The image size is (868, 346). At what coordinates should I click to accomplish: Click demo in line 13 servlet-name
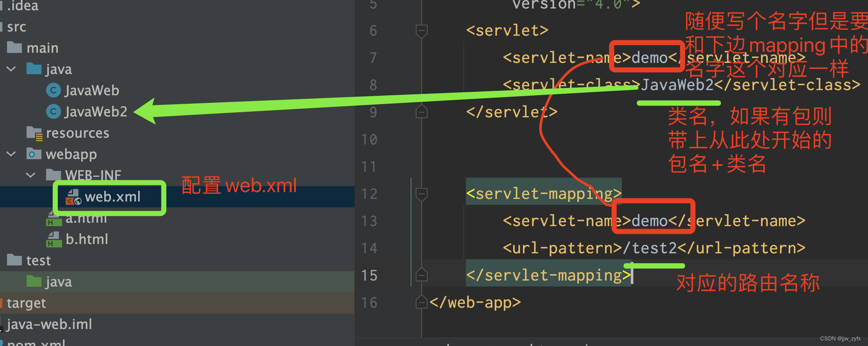650,221
